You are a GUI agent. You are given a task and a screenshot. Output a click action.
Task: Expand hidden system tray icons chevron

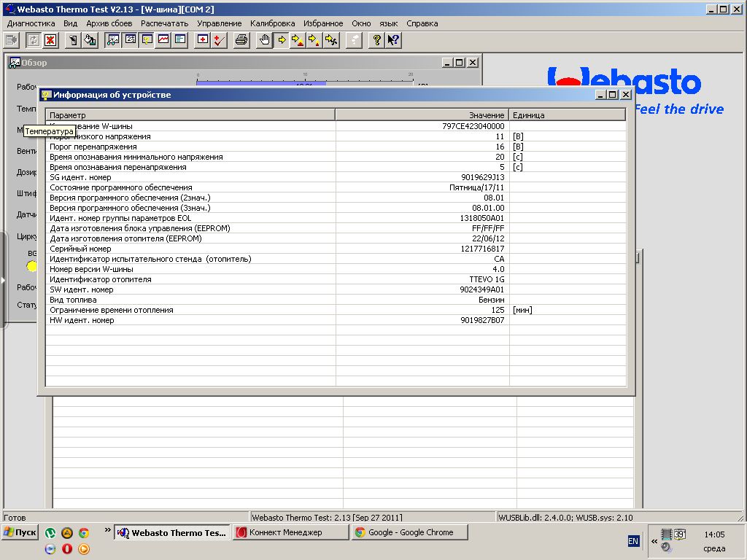(654, 541)
